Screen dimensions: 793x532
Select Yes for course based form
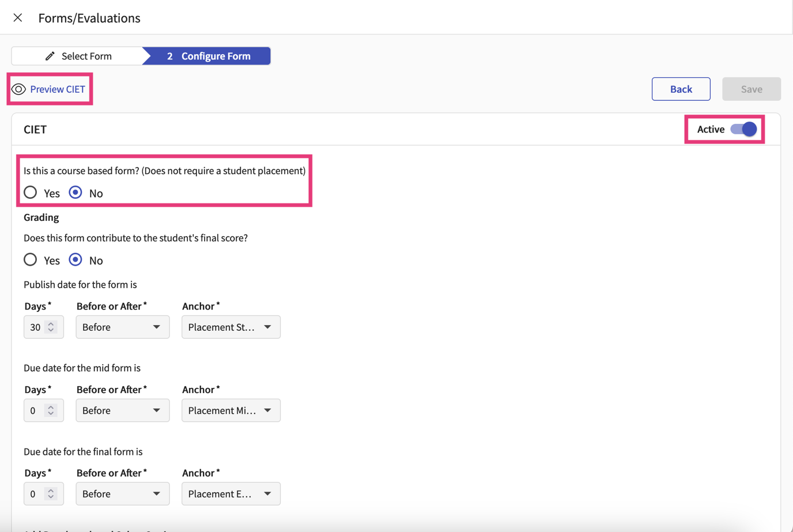30,192
